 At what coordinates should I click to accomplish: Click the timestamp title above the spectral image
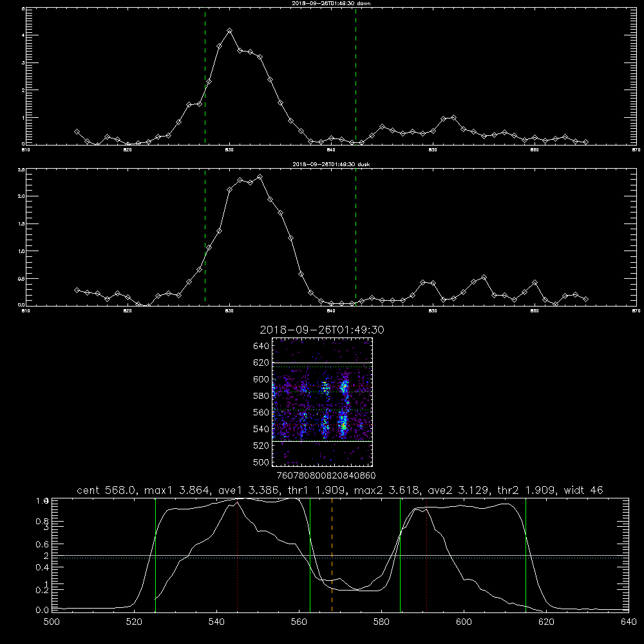322,330
